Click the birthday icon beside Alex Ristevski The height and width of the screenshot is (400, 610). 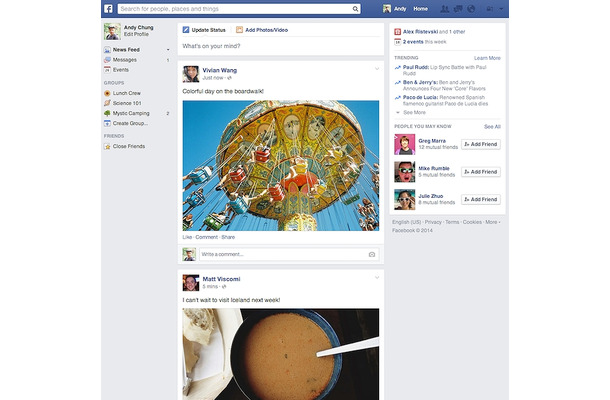click(398, 32)
